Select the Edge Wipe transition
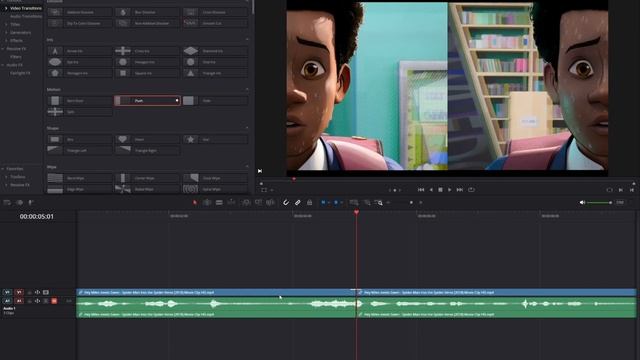Image resolution: width=640 pixels, height=360 pixels. [x=80, y=189]
